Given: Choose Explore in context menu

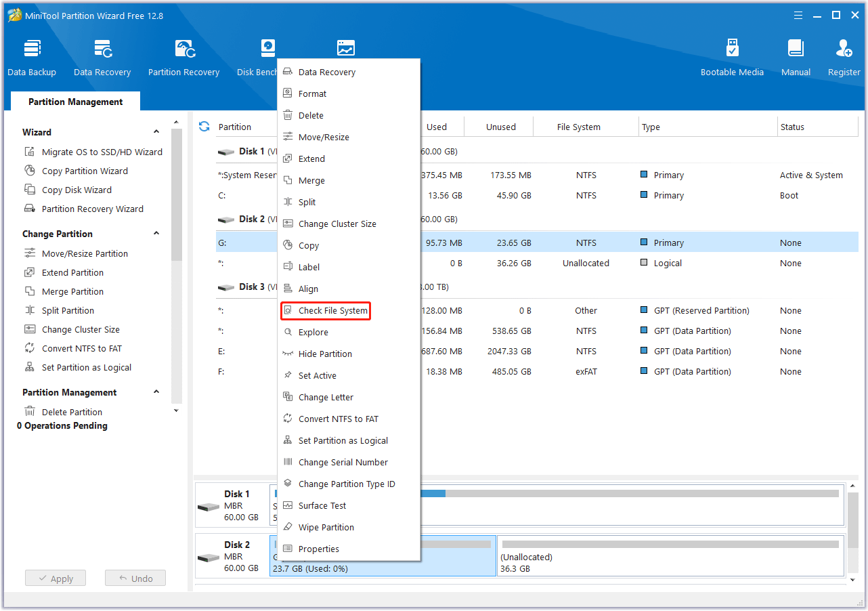Looking at the screenshot, I should pyautogui.click(x=349, y=332).
